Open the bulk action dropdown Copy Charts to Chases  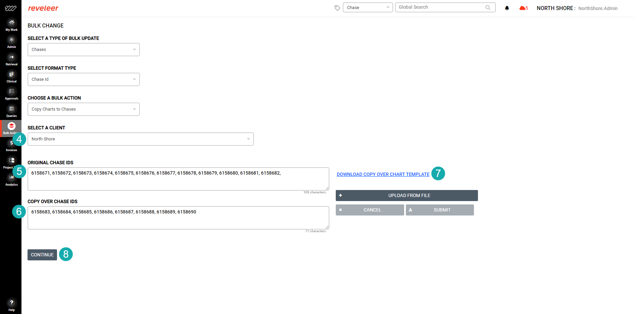[x=84, y=109]
